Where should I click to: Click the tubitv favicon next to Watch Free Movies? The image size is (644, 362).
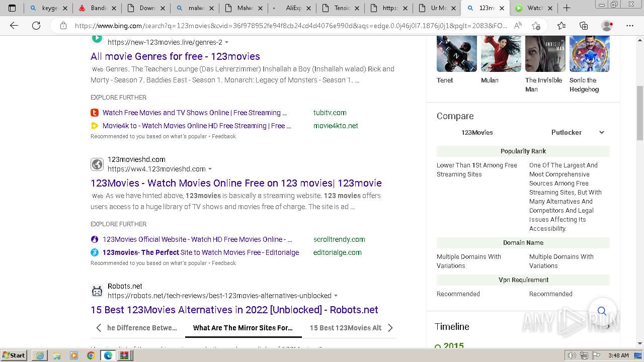click(x=95, y=113)
